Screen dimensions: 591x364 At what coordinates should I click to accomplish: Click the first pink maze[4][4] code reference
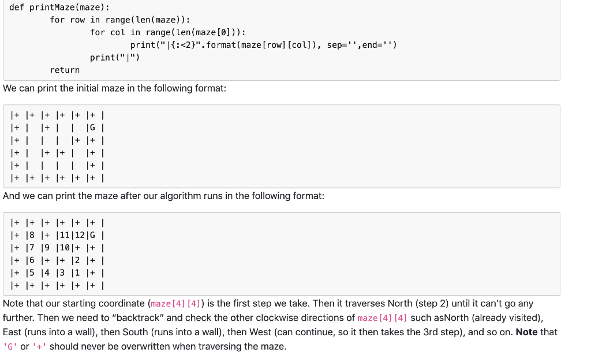175,303
